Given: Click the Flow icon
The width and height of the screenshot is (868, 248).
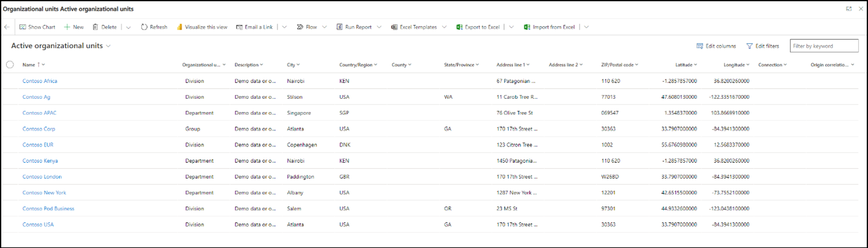Looking at the screenshot, I should coord(300,27).
